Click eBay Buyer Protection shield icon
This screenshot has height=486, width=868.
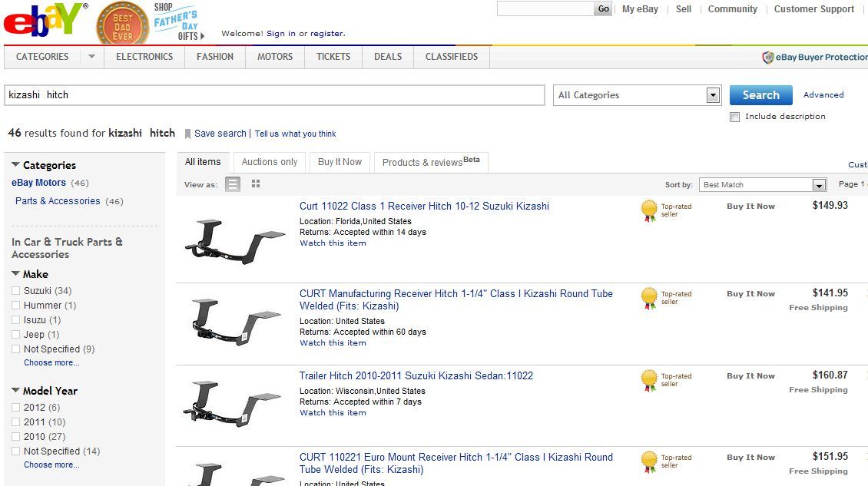768,57
